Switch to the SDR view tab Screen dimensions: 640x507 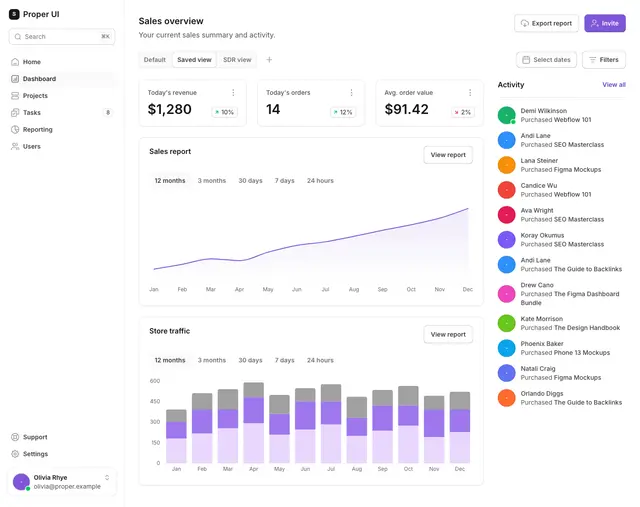click(237, 60)
